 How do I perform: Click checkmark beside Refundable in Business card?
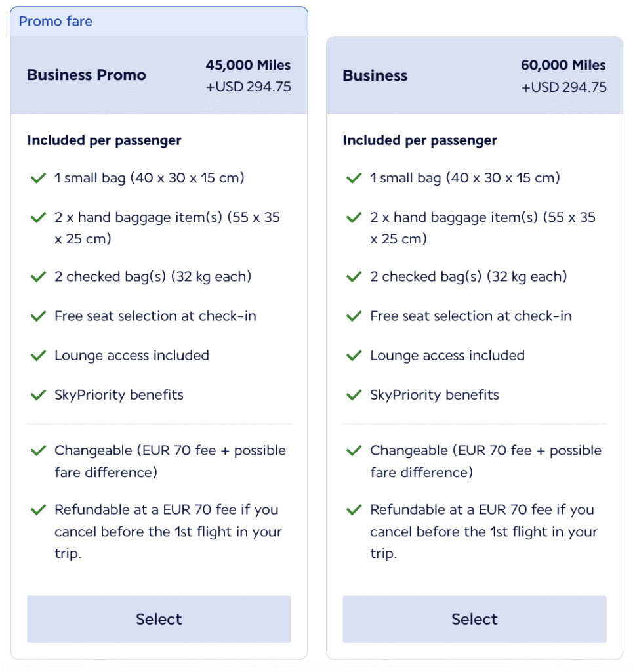(x=354, y=510)
